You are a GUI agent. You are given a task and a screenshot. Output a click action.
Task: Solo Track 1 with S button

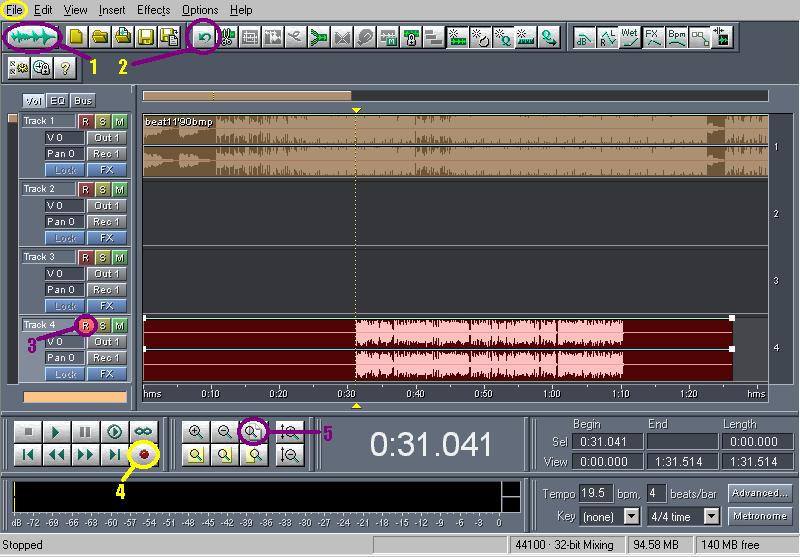(x=102, y=121)
